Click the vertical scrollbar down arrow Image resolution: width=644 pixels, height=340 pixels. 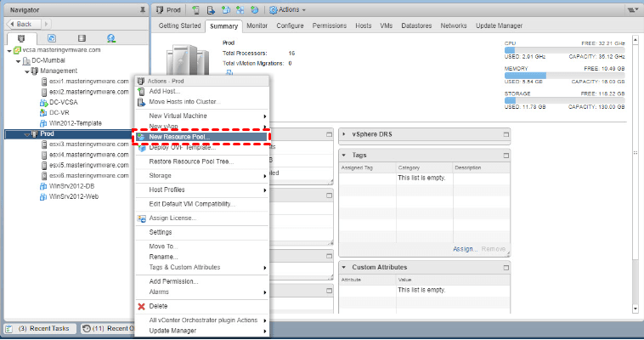tap(636, 309)
